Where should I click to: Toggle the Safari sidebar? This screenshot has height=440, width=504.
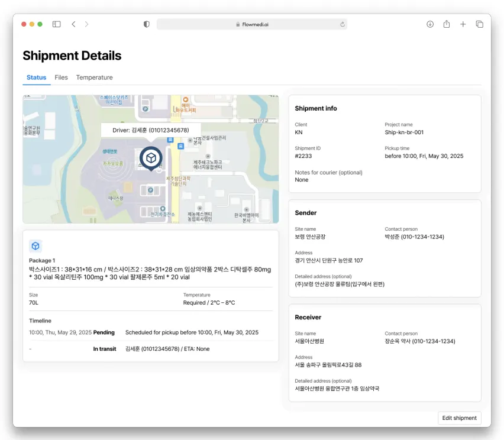(56, 24)
